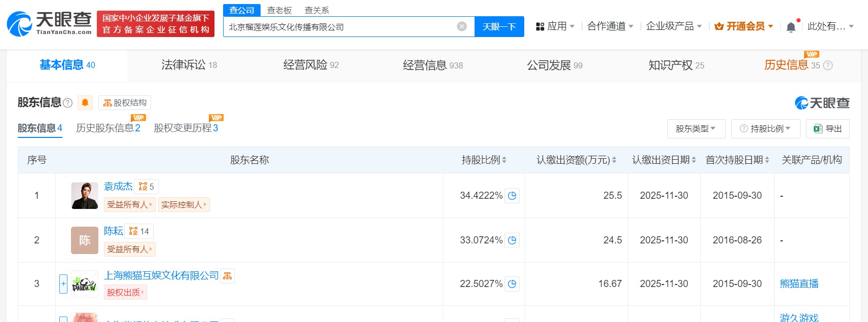Open the 经营风险 tab
This screenshot has height=322, width=868.
click(311, 65)
